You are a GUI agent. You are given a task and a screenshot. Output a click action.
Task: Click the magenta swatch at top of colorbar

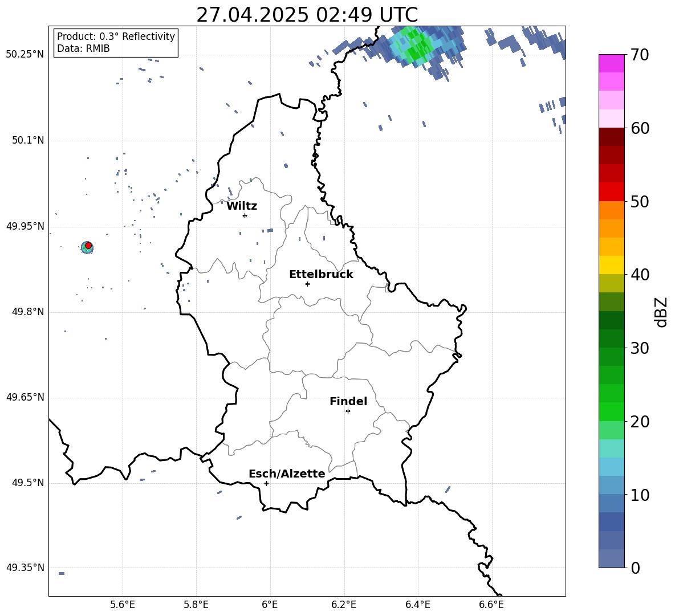611,63
